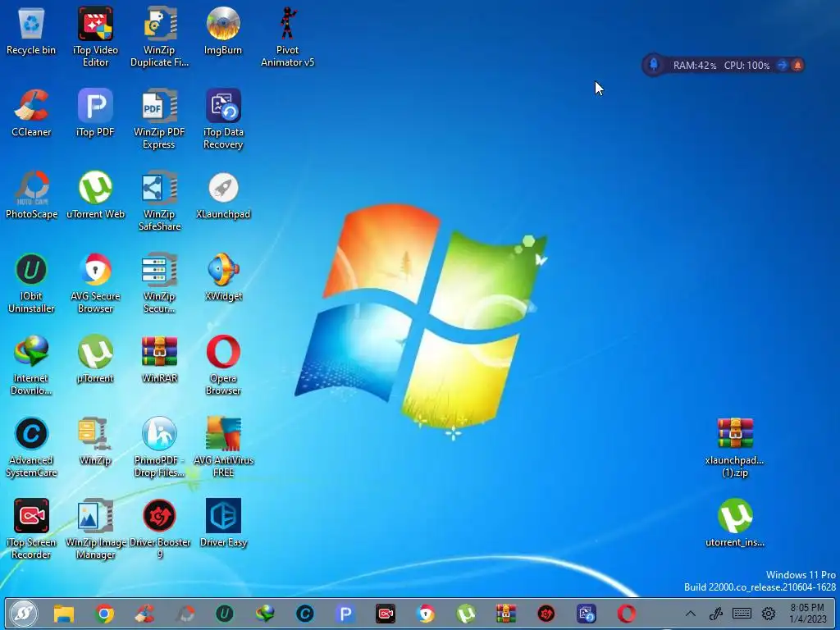Click the bell icon in performance widget

(x=797, y=65)
